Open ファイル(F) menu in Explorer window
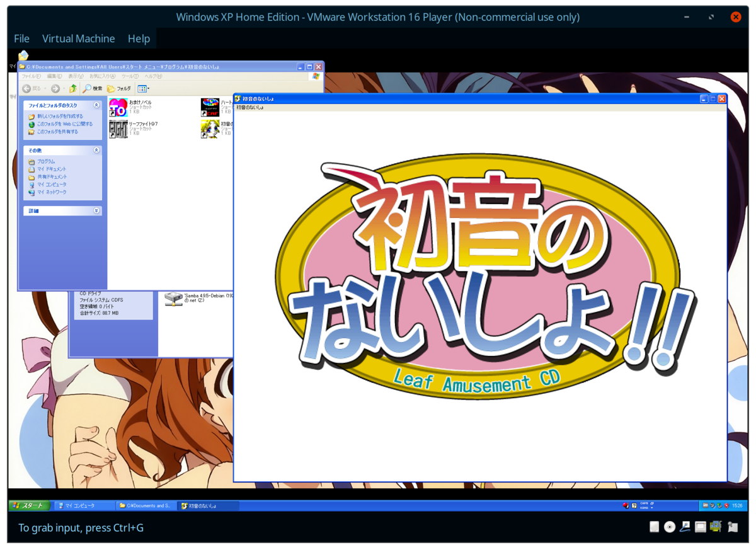This screenshot has width=756, height=550. pos(31,76)
